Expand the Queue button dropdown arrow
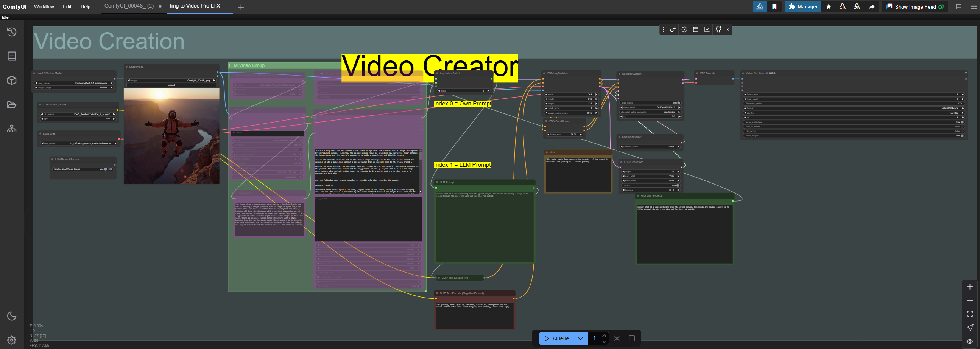Viewport: 980px width, 349px height. [580, 338]
